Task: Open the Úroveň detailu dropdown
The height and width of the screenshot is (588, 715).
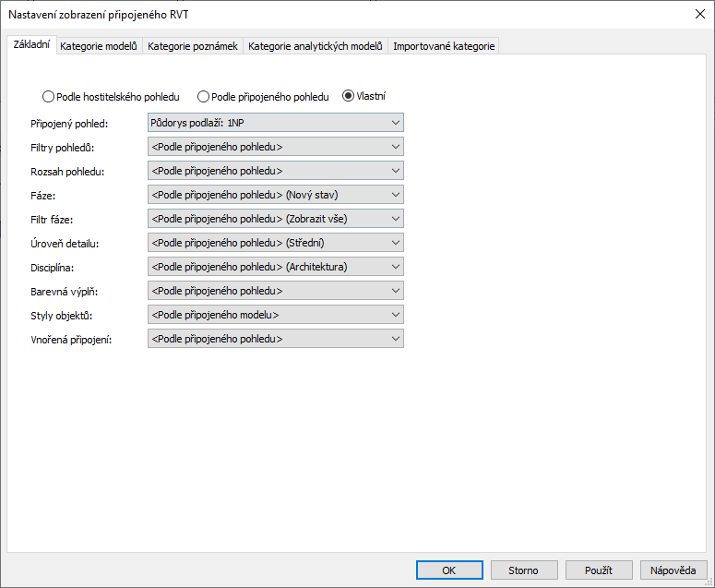Action: [x=275, y=243]
